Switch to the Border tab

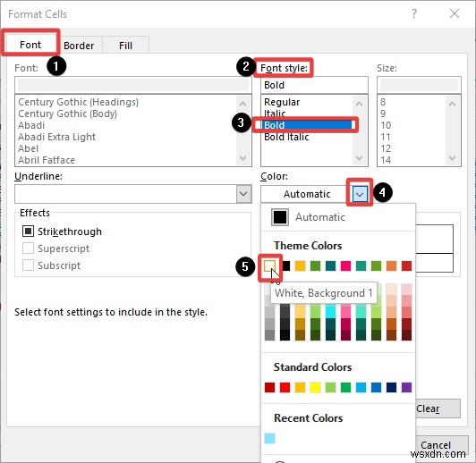click(79, 46)
